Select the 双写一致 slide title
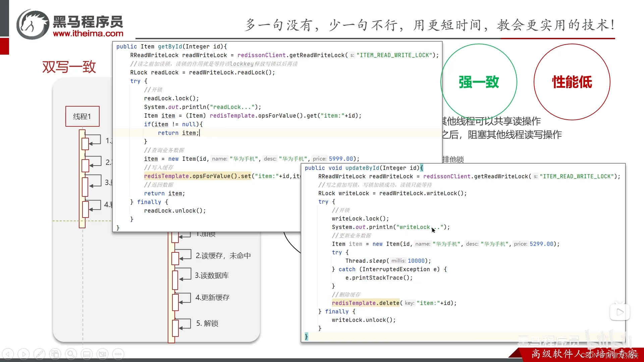Viewport: 644px width, 362px height. click(x=69, y=67)
